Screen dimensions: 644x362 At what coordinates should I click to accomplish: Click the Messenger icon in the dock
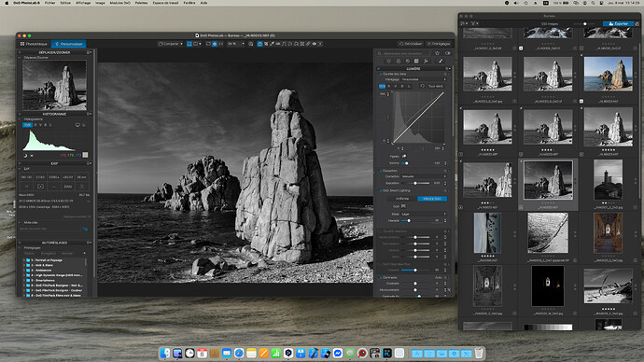[338, 353]
